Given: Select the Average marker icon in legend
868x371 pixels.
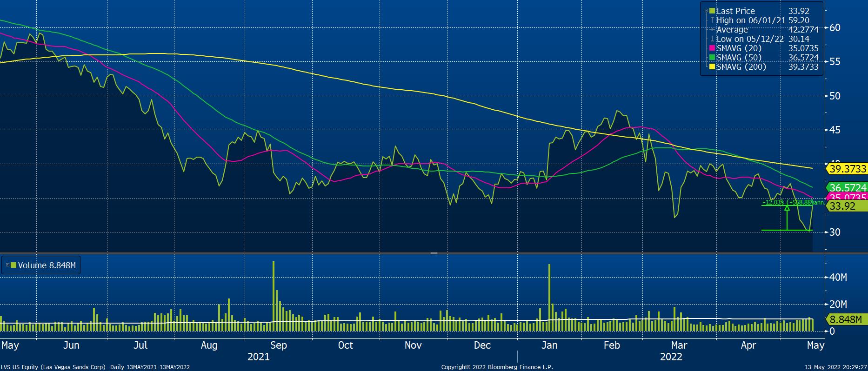Looking at the screenshot, I should click(712, 30).
